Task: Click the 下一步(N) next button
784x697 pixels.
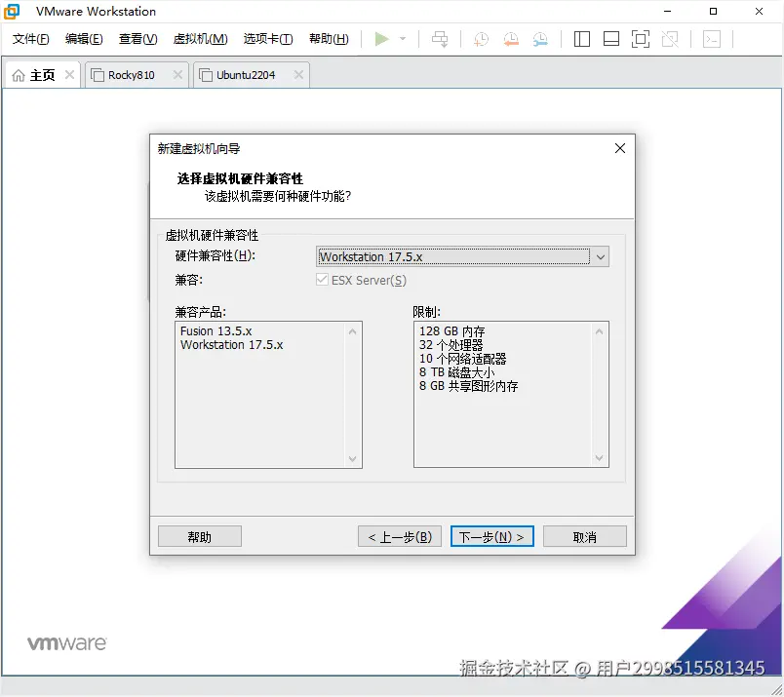Action: pyautogui.click(x=492, y=536)
